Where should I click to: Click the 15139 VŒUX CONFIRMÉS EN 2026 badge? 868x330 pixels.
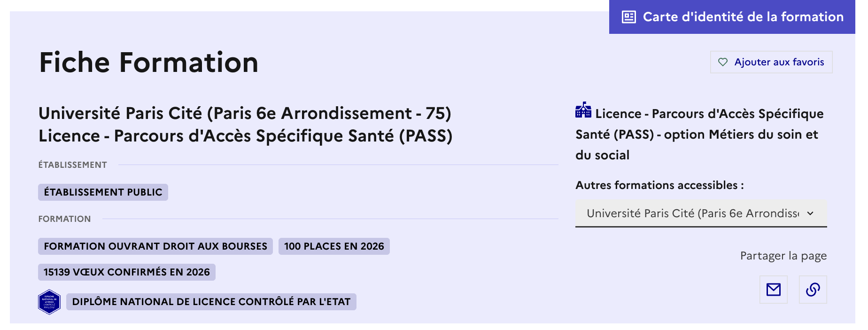click(126, 272)
